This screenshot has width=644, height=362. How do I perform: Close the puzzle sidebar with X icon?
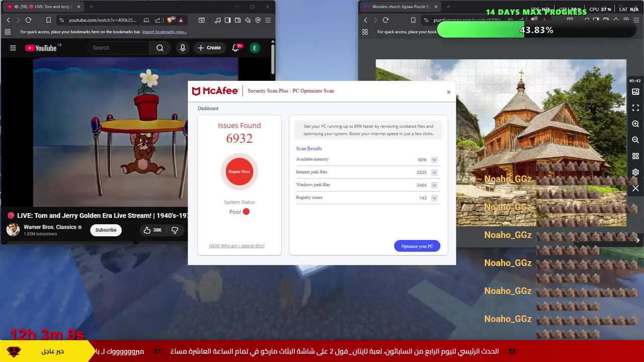[x=635, y=189]
